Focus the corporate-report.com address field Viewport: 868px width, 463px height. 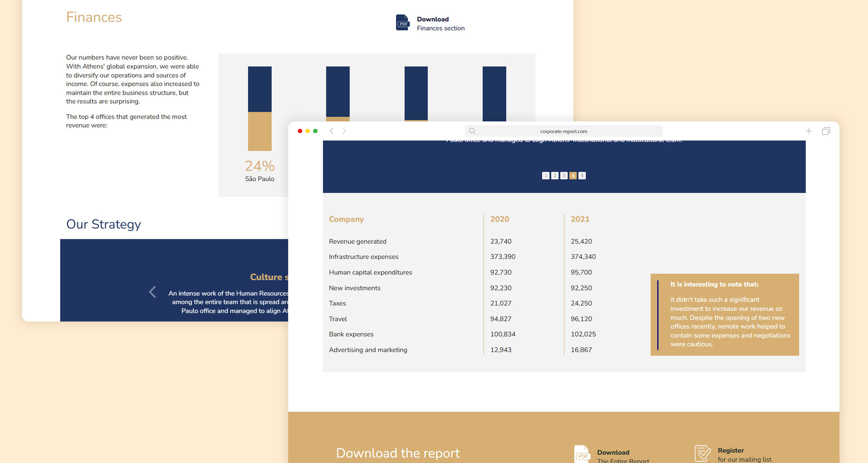click(x=563, y=131)
